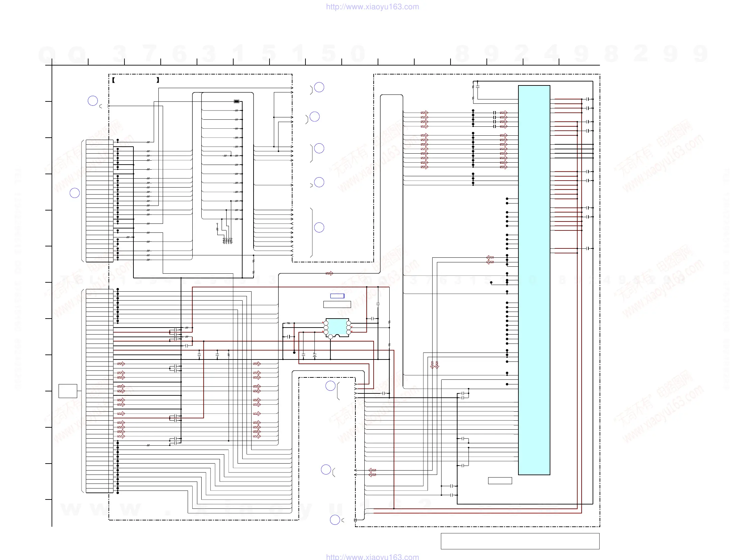Click the small empty box left of the lower connector
Screen dimensions: 745x560
point(68,391)
